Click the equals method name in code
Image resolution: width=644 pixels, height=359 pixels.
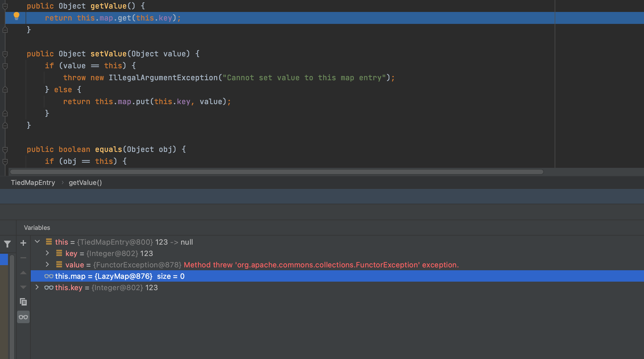coord(108,149)
